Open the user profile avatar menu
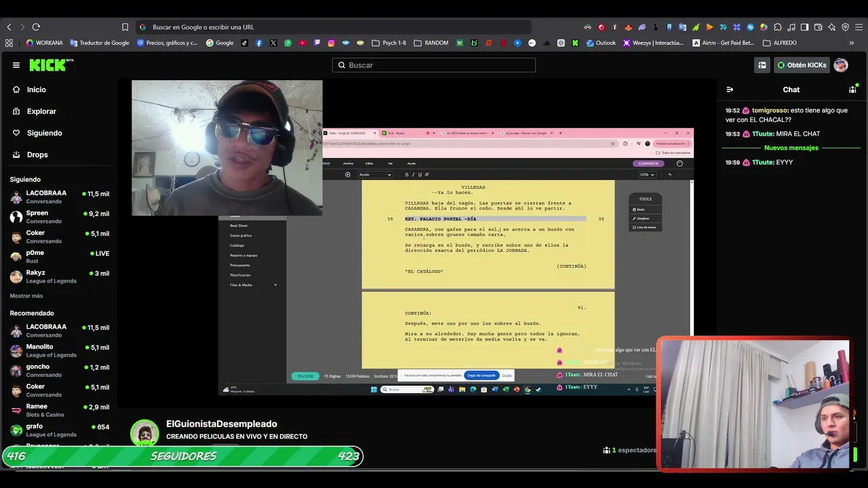The image size is (868, 488). tap(841, 65)
